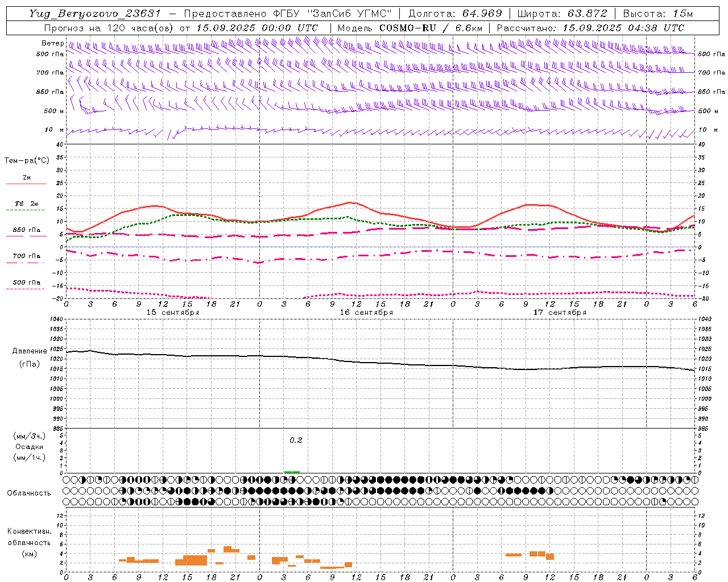Click the 10 м wind level label on the left
This screenshot has height=582, width=728.
pyautogui.click(x=54, y=130)
